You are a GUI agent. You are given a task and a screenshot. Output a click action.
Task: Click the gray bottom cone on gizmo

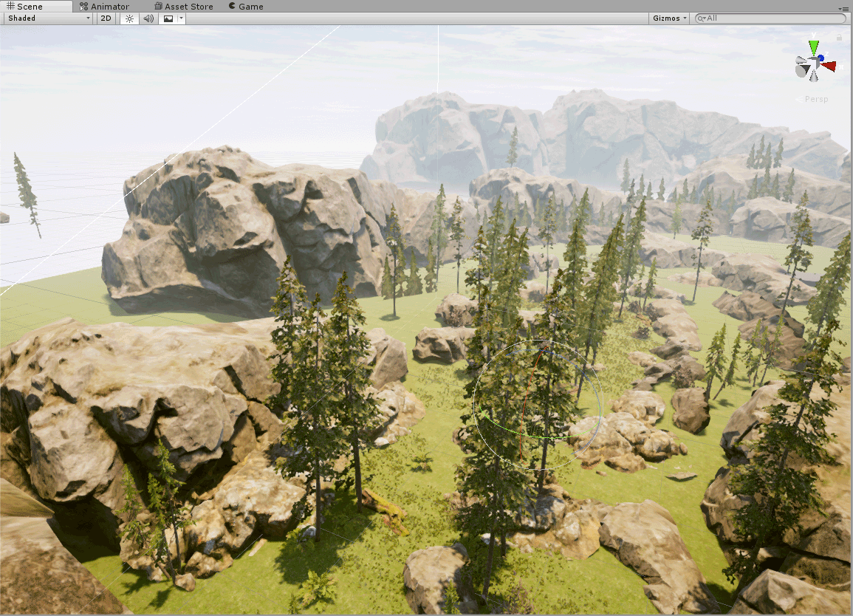point(813,75)
